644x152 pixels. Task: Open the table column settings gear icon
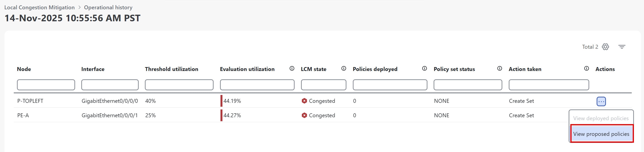605,47
